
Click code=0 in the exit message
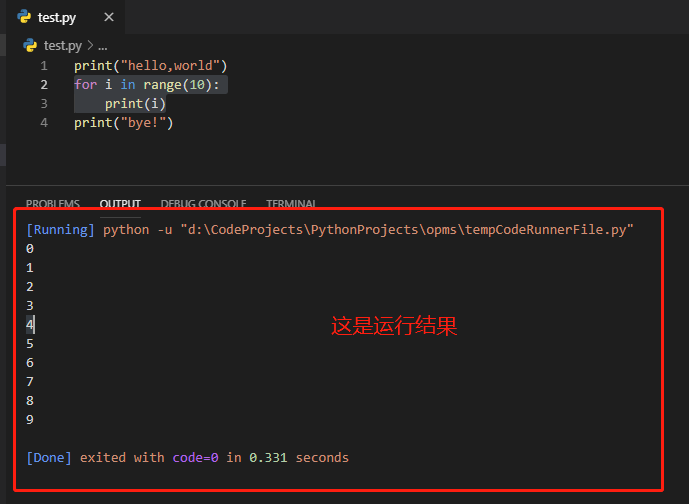pos(196,458)
